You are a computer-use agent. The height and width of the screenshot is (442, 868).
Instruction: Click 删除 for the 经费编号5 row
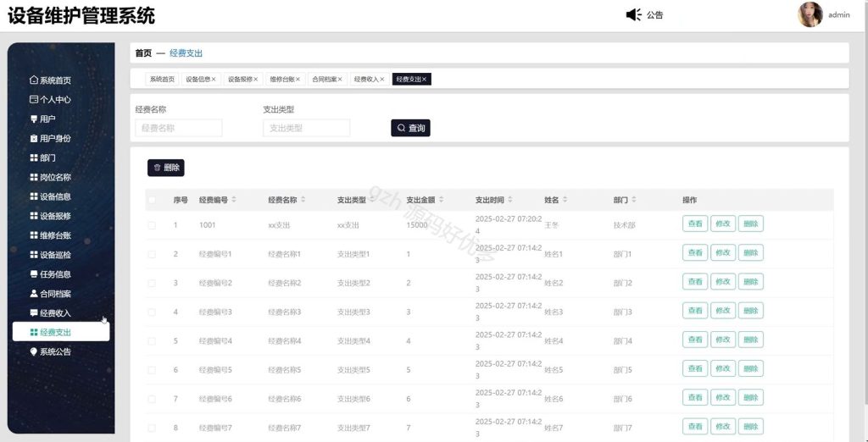click(751, 368)
